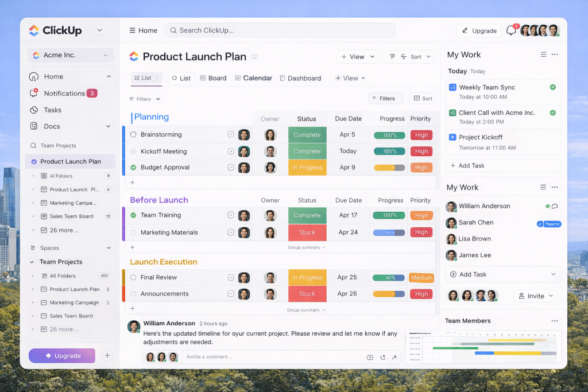The width and height of the screenshot is (588, 392).
Task: Click the Final Review 40% progress bar
Action: coord(390,278)
